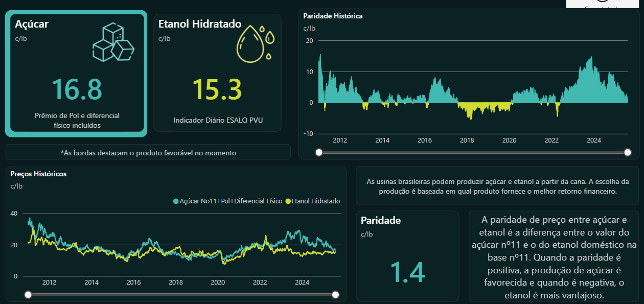This screenshot has width=644, height=304.
Task: Select the Prêmio de Pol caption text
Action: tap(77, 121)
